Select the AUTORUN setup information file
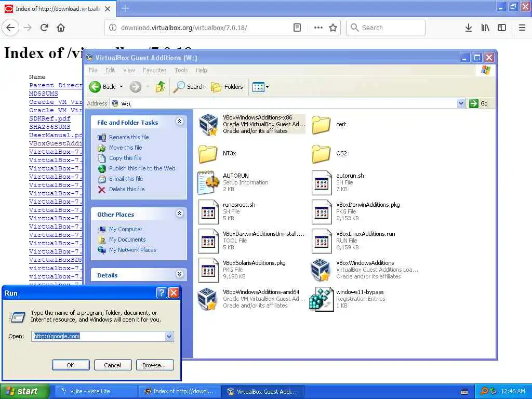Screen dimensions: 532x399 208,182
